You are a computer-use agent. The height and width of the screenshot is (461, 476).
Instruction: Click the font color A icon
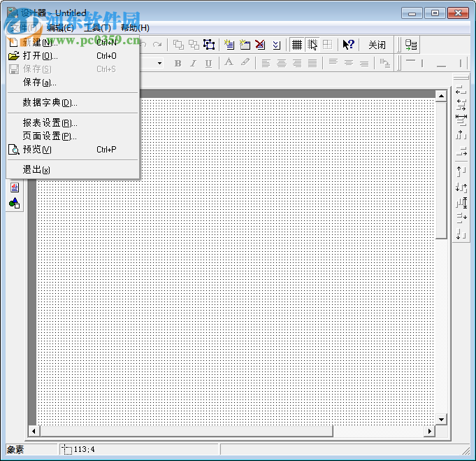point(229,62)
